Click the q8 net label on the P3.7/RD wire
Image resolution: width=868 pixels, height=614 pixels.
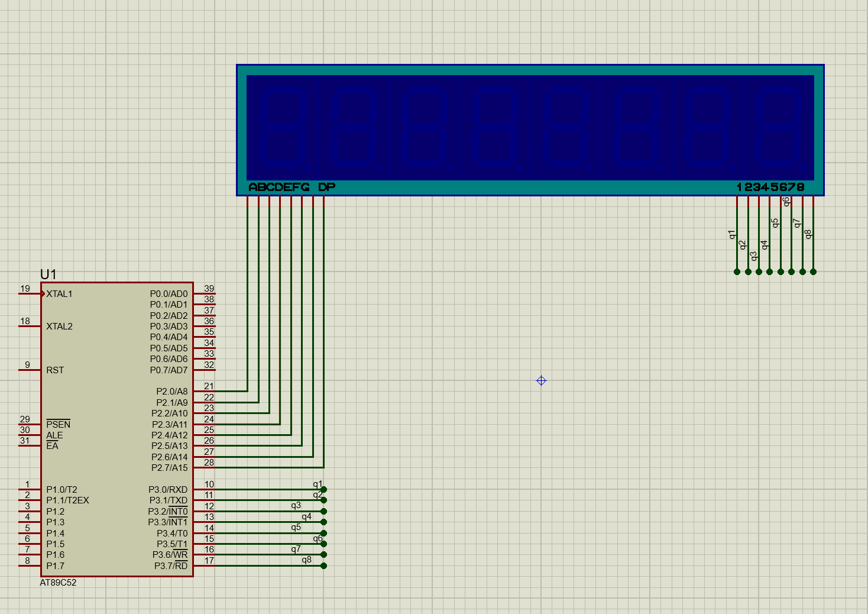point(306,560)
